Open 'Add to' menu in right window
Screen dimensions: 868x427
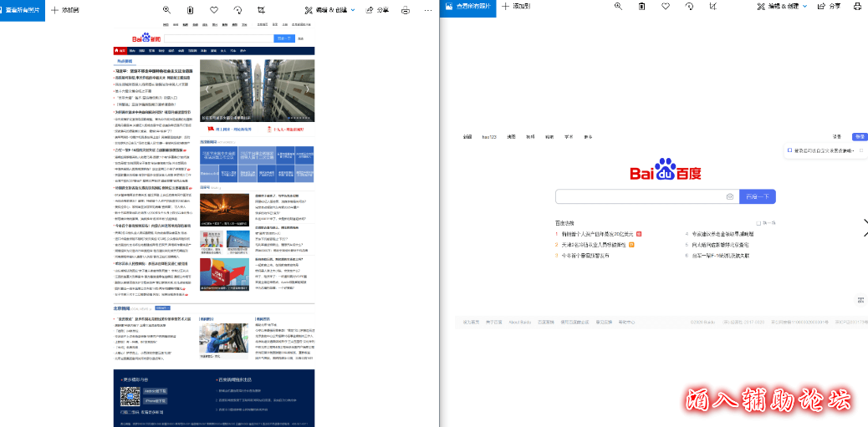point(516,6)
